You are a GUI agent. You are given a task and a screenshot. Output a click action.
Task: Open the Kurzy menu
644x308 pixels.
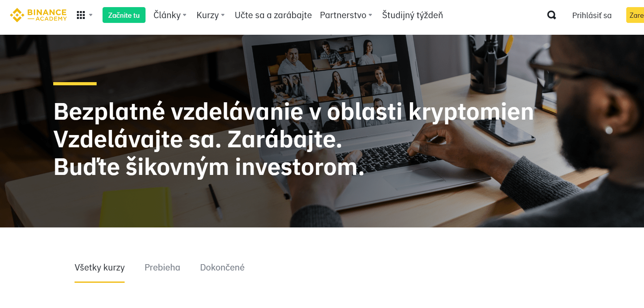pos(207,15)
